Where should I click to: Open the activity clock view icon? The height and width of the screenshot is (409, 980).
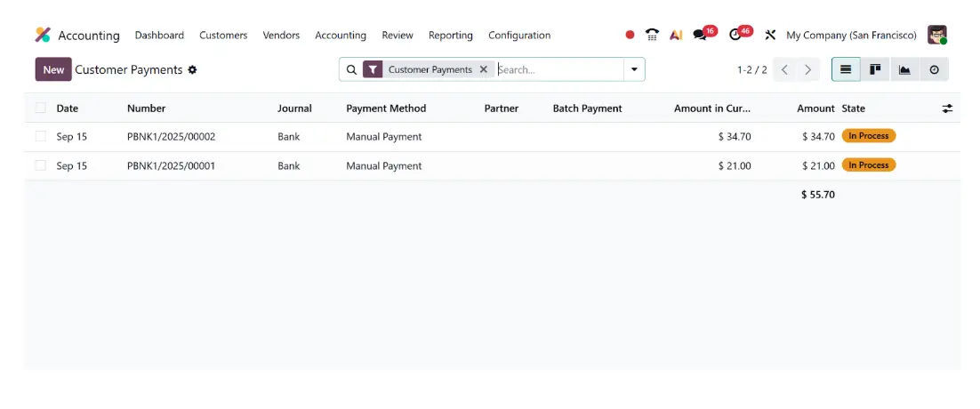934,69
